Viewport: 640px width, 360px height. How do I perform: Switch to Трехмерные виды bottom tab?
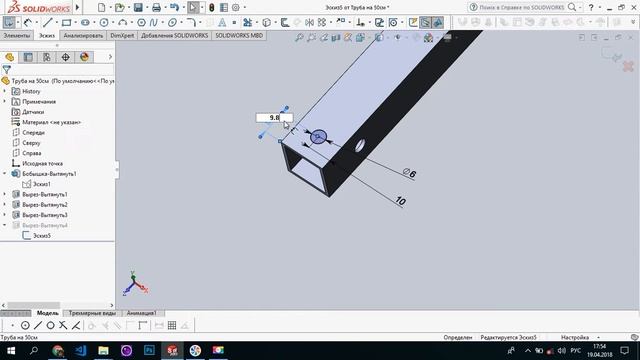[92, 313]
